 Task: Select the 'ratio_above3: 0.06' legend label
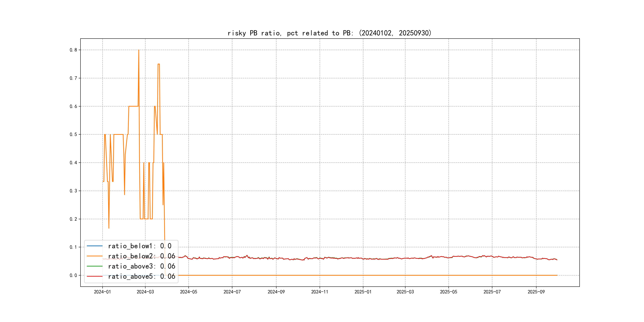pos(142,266)
